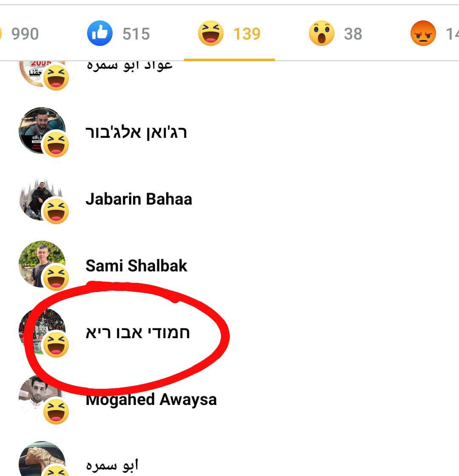
Task: Select the Wow reactions emoji tab
Action: coord(322,33)
